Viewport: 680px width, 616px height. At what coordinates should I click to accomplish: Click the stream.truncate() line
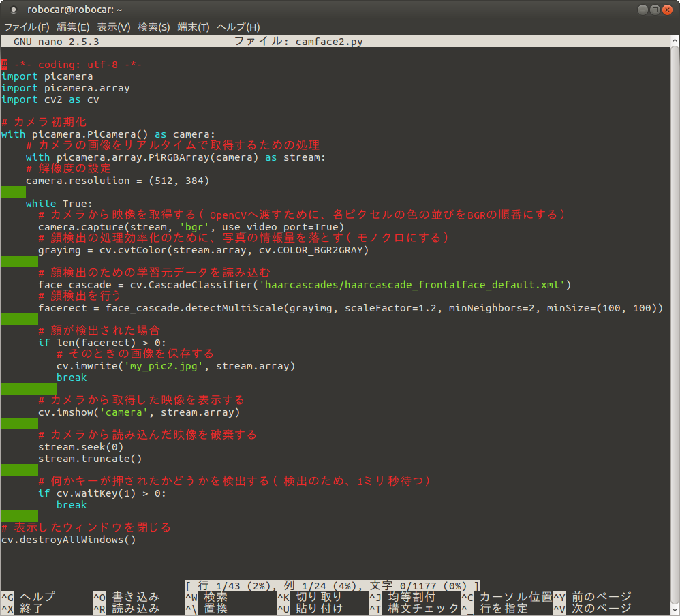click(x=90, y=459)
